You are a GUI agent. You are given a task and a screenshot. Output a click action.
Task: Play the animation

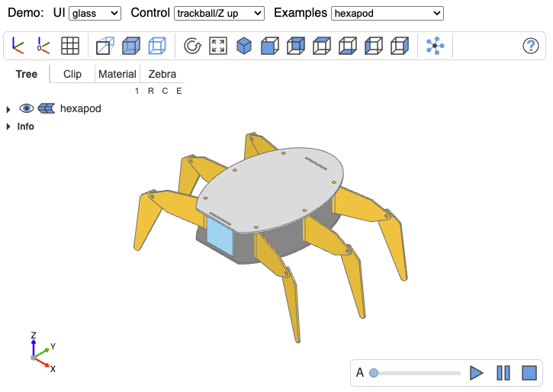coord(477,373)
